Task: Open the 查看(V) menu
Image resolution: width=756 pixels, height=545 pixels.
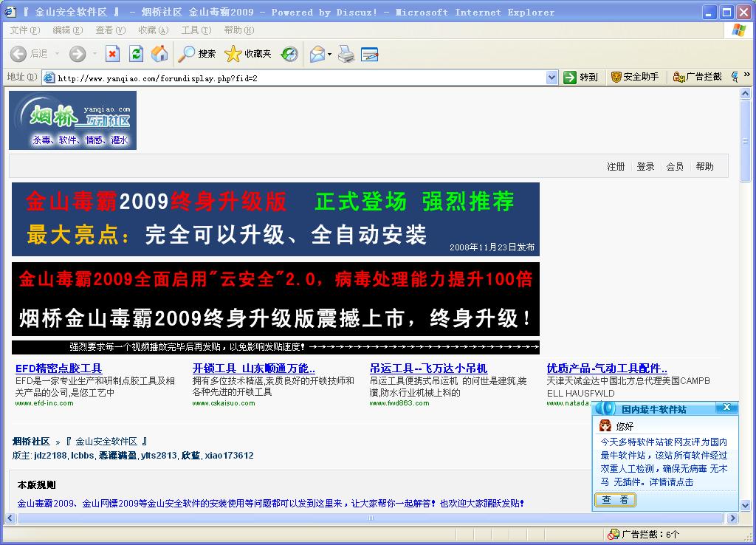Action: coord(111,30)
